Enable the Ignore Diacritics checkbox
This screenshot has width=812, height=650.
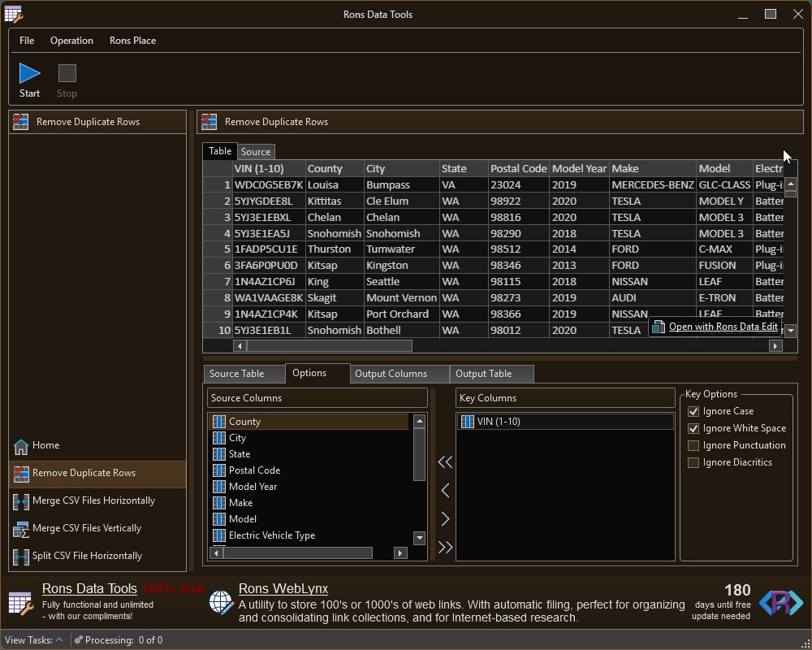click(693, 463)
